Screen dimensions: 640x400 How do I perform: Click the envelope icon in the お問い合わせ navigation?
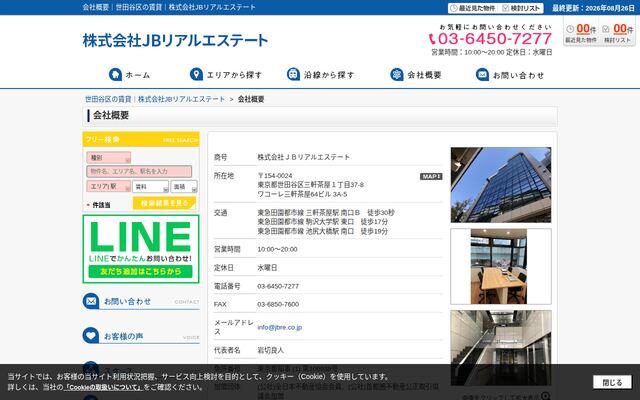click(482, 74)
